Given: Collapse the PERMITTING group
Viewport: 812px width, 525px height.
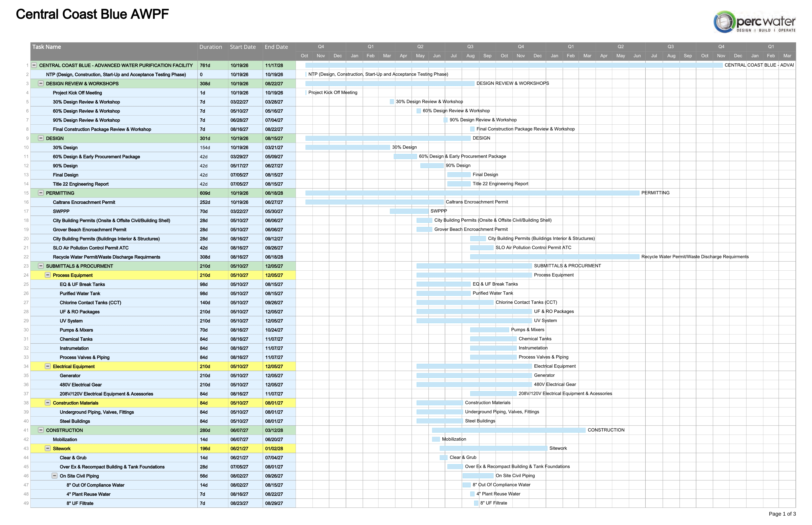Looking at the screenshot, I should (41, 193).
